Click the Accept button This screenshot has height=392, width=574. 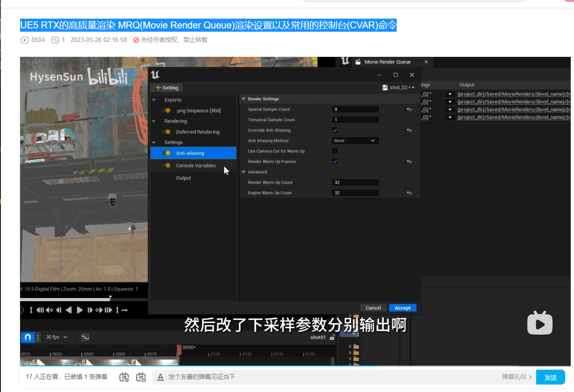402,308
